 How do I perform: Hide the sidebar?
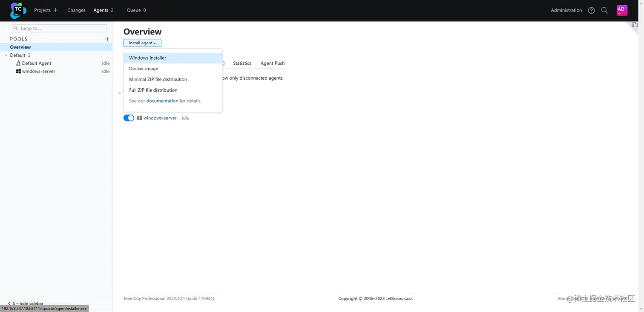(26, 303)
